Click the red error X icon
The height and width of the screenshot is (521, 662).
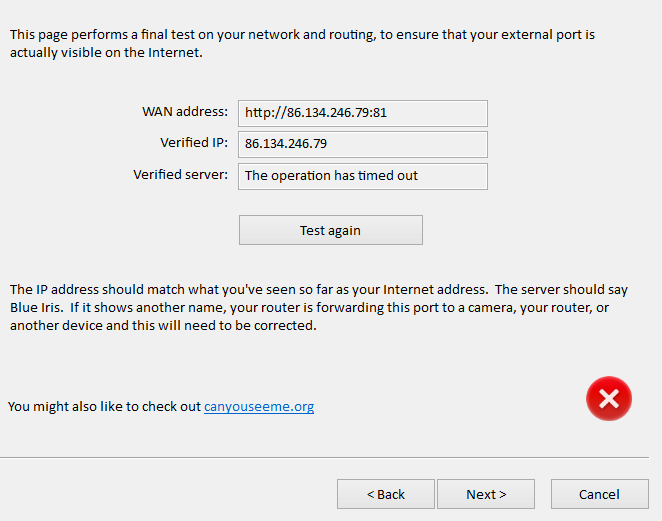coord(608,399)
